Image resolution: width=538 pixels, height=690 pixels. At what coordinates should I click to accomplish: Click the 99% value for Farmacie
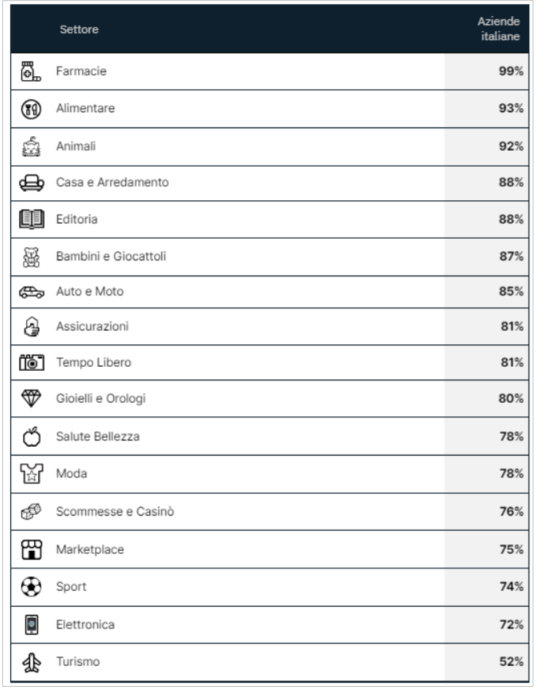[511, 71]
